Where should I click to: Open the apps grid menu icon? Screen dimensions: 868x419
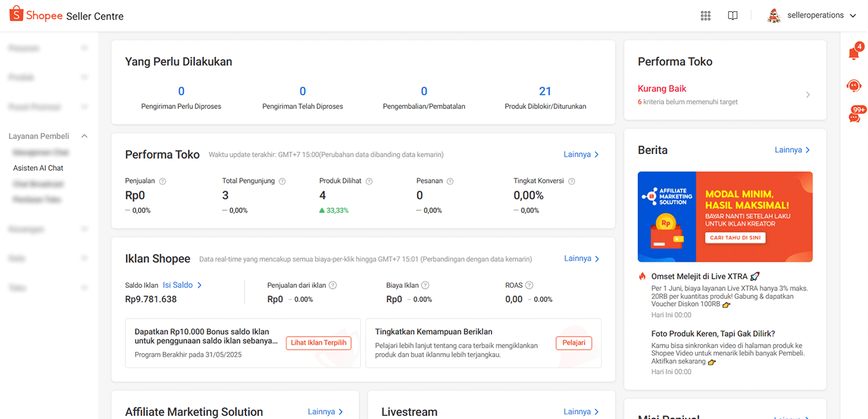(705, 16)
